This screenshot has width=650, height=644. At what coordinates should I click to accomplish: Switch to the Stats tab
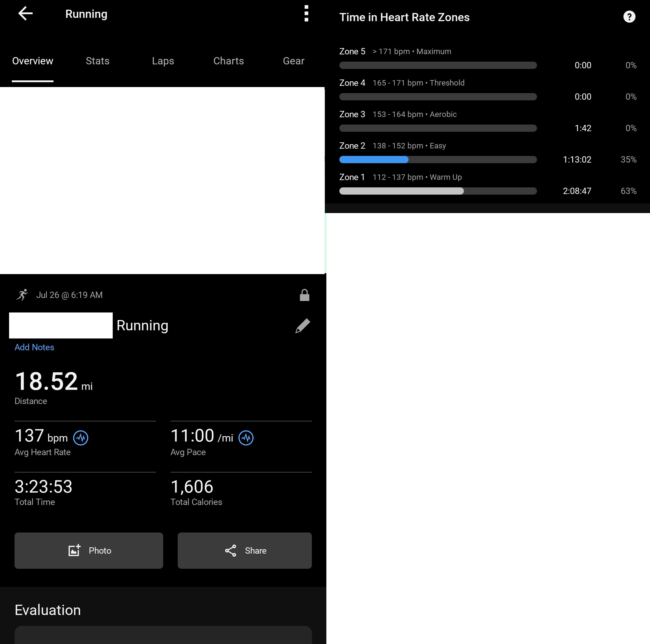98,61
